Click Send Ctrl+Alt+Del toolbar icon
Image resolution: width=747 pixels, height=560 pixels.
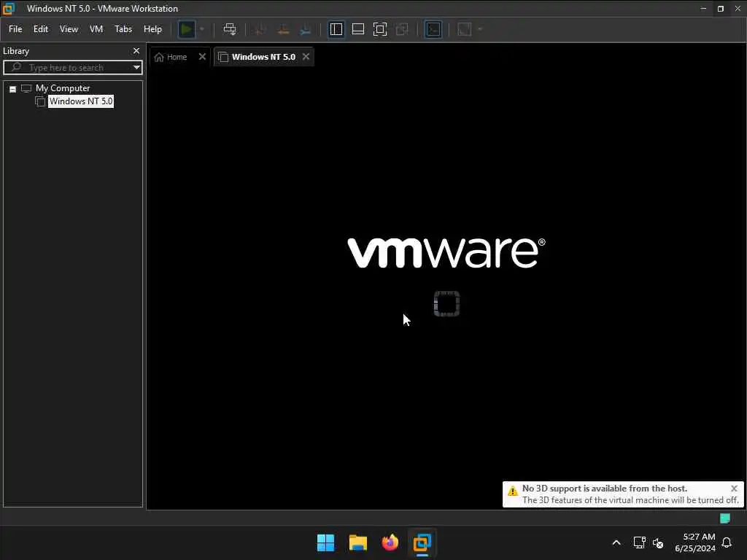point(230,29)
